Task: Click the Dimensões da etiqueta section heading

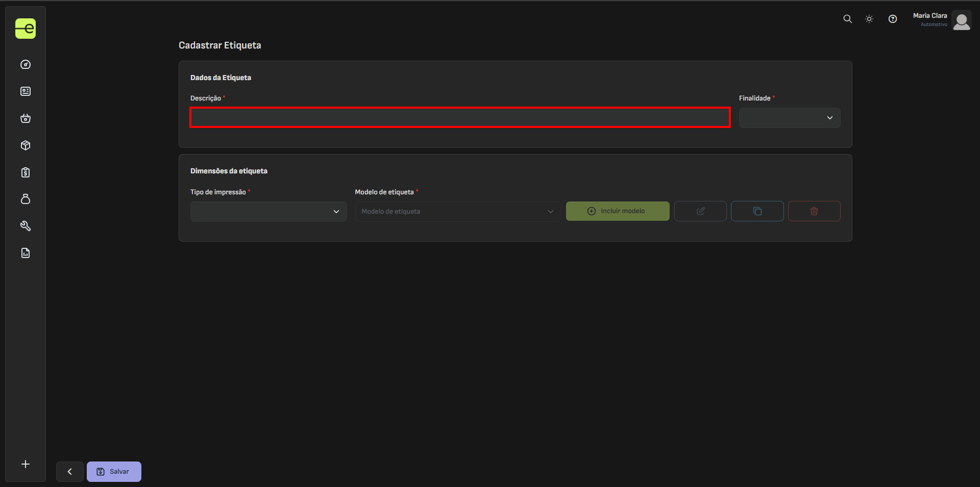Action: click(x=229, y=171)
